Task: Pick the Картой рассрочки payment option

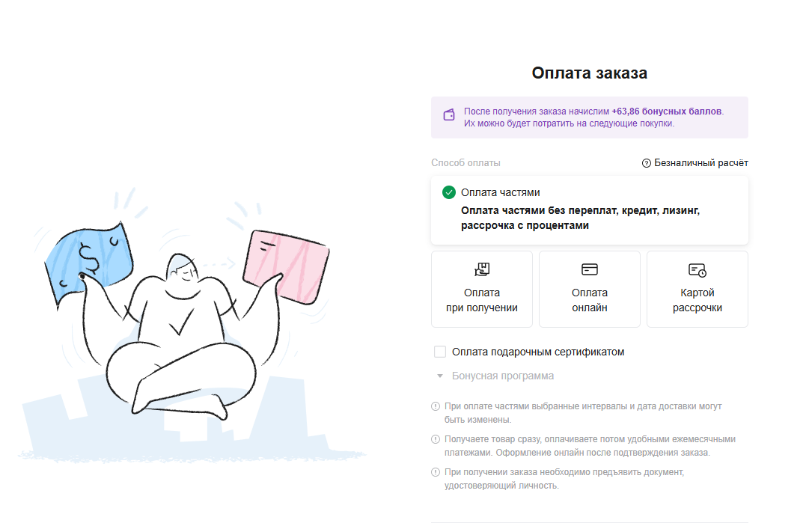Action: [697, 290]
